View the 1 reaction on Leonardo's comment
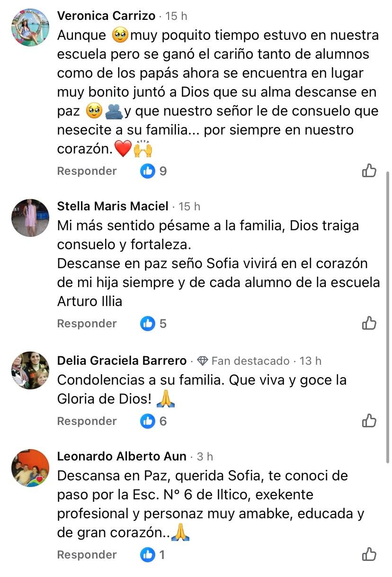Image resolution: width=392 pixels, height=577 pixels. [153, 555]
